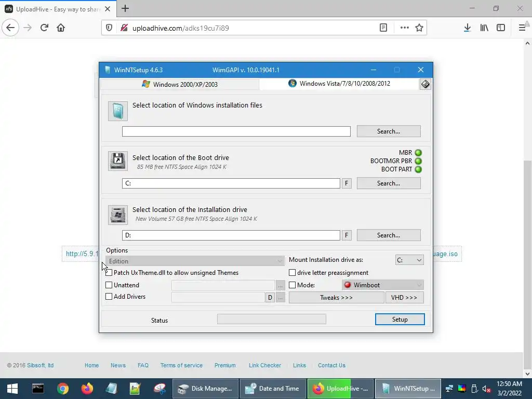Open the FAQ footer link

click(x=143, y=365)
